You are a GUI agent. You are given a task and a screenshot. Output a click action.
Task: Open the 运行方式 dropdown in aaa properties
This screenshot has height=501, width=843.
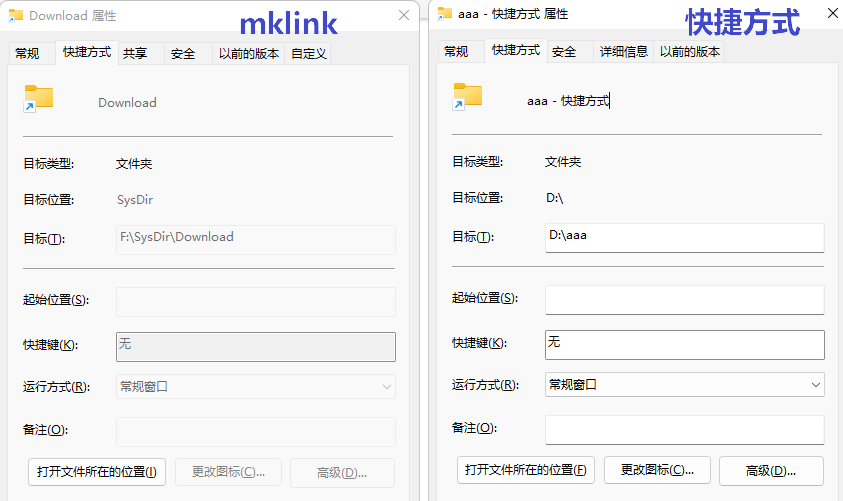coord(684,385)
